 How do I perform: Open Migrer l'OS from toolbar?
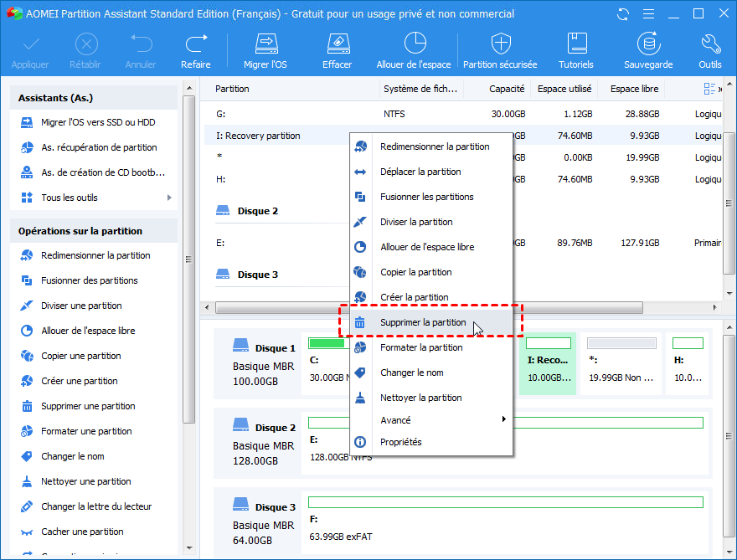point(265,51)
